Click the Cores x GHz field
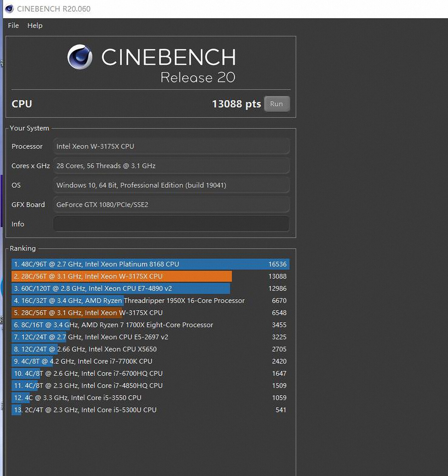The height and width of the screenshot is (476, 448). [x=171, y=166]
